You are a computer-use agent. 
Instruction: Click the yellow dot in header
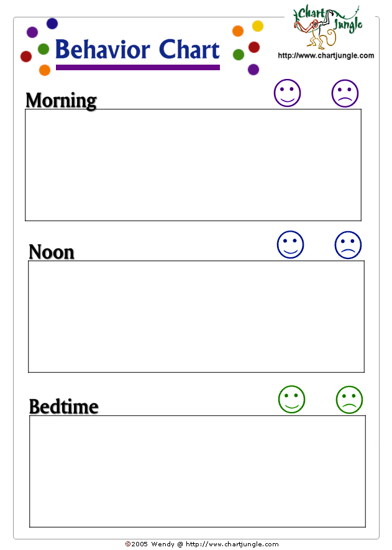pyautogui.click(x=257, y=26)
